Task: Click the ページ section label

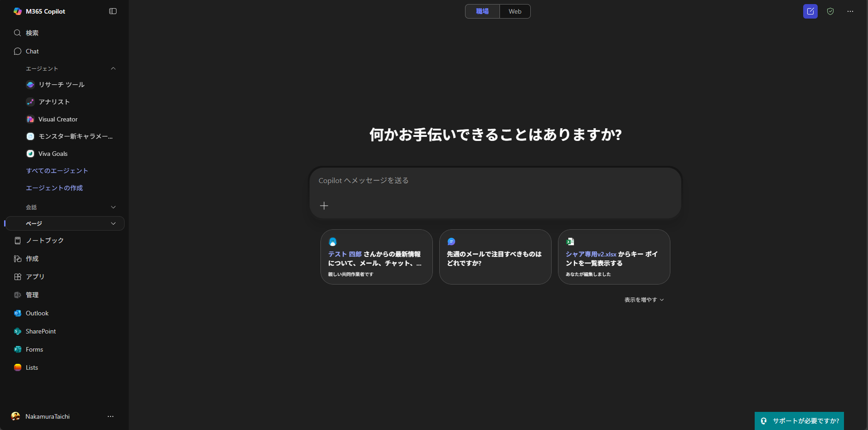Action: pyautogui.click(x=34, y=223)
